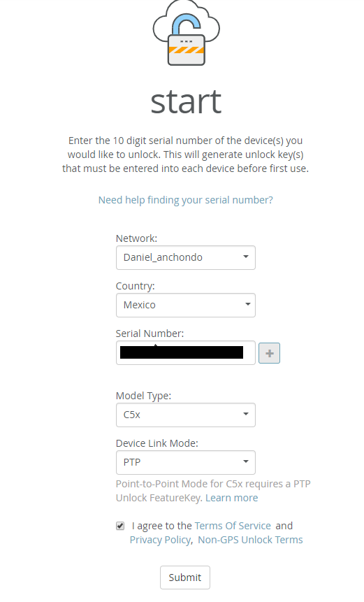This screenshot has width=364, height=602.
Task: Click the Serial Number label
Action: coord(150,334)
